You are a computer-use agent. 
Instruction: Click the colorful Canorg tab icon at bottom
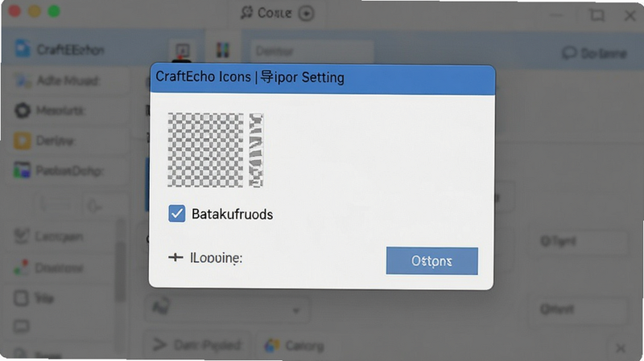(x=272, y=346)
